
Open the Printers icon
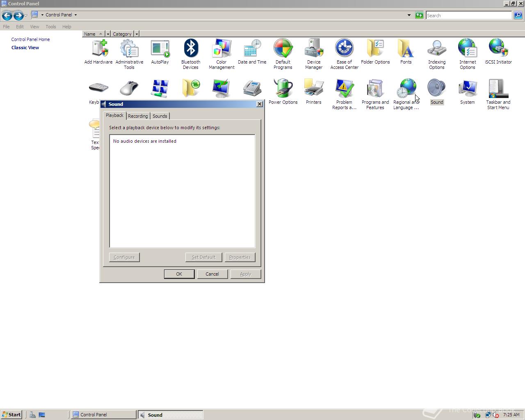pyautogui.click(x=314, y=92)
